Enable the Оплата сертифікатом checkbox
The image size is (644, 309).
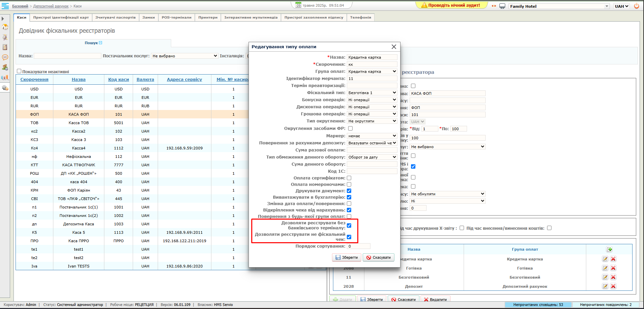(349, 178)
